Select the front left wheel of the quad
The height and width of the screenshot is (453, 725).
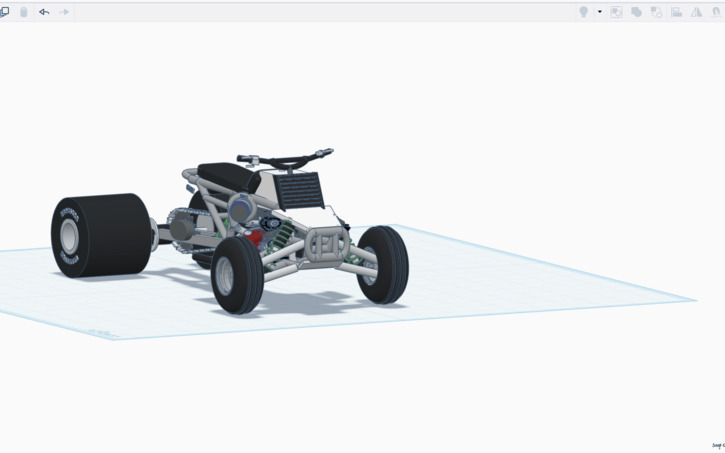[x=237, y=275]
